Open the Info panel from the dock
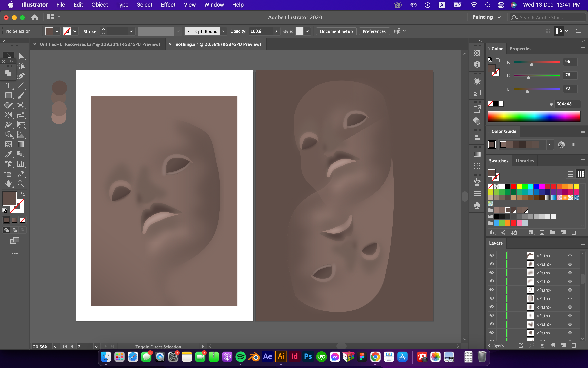Image resolution: width=588 pixels, height=368 pixels. [477, 64]
